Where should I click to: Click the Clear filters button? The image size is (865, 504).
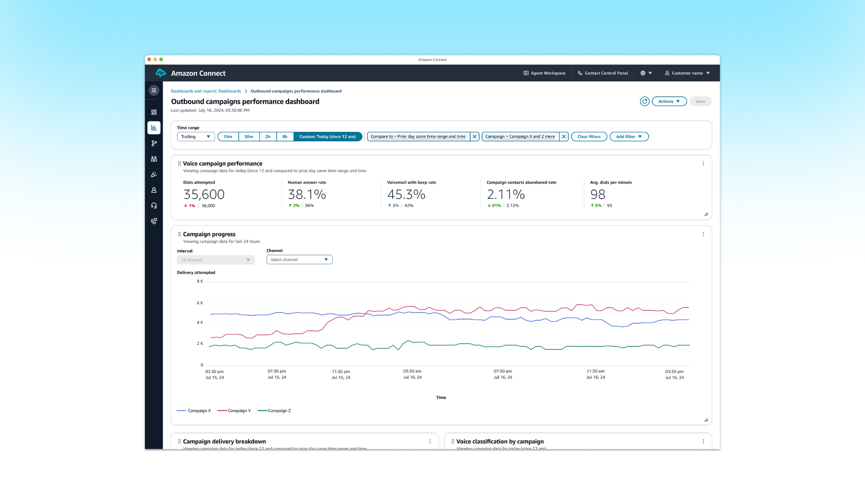(x=589, y=136)
